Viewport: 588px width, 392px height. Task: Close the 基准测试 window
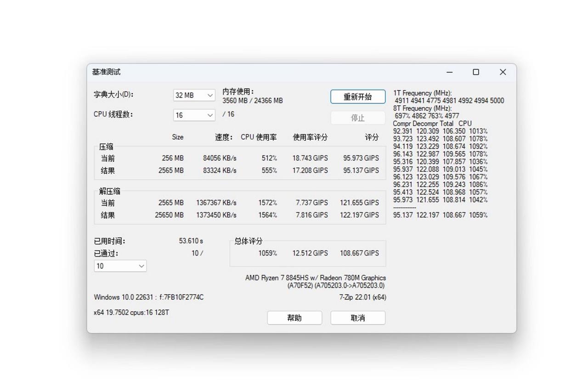tap(503, 72)
